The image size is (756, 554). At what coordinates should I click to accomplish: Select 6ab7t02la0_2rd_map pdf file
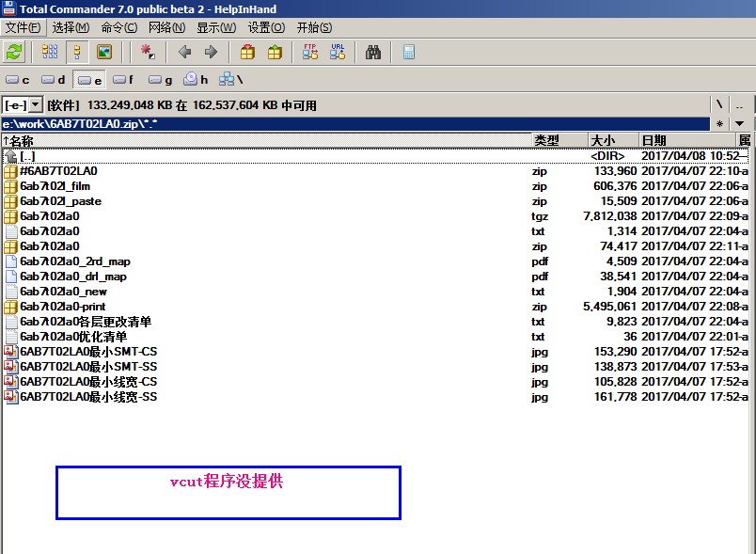point(376,261)
